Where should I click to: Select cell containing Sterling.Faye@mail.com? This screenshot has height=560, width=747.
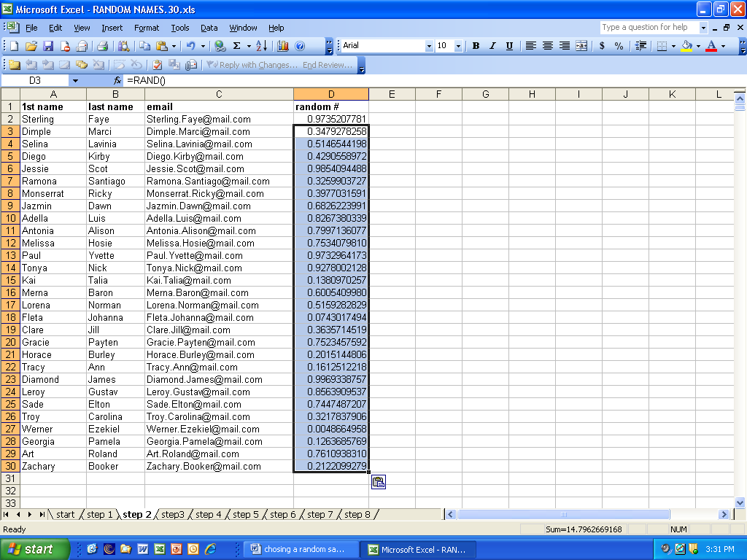pyautogui.click(x=219, y=119)
